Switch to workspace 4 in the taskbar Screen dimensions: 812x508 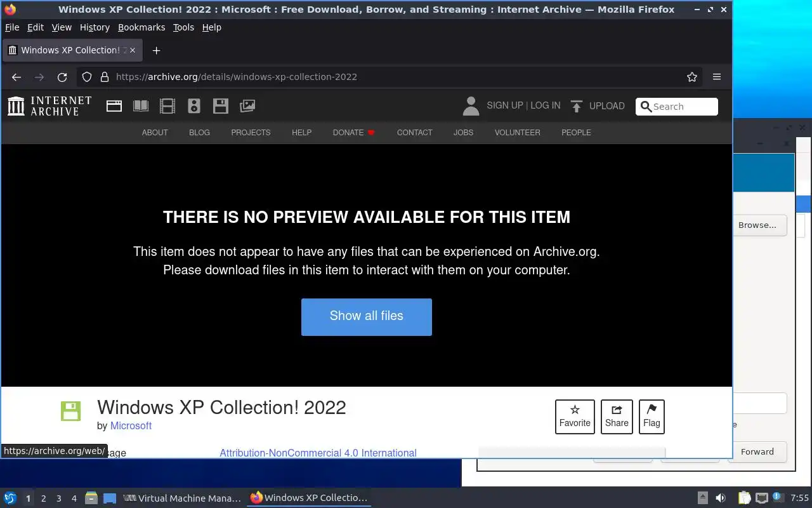coord(74,498)
